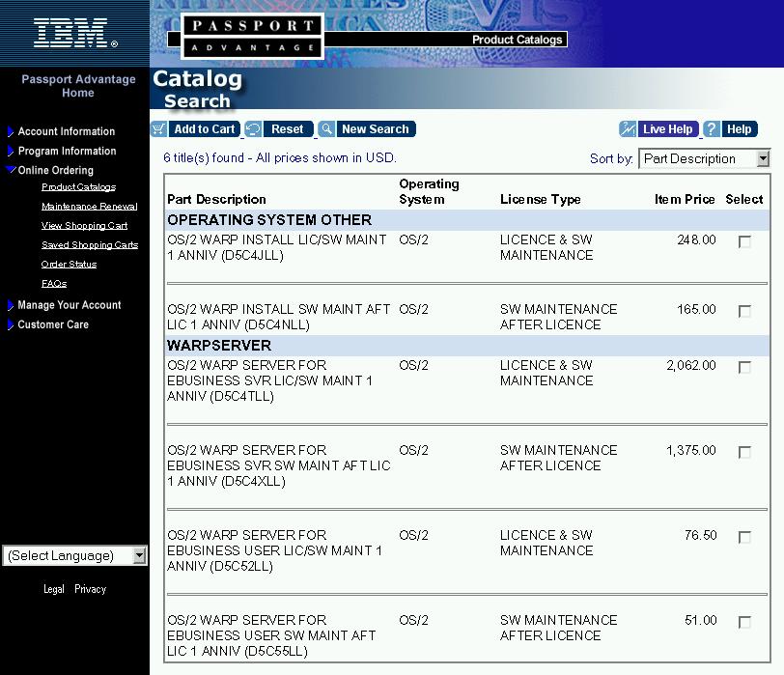The image size is (784, 675).
Task: Select Online Ordering menu item
Action: 55,171
